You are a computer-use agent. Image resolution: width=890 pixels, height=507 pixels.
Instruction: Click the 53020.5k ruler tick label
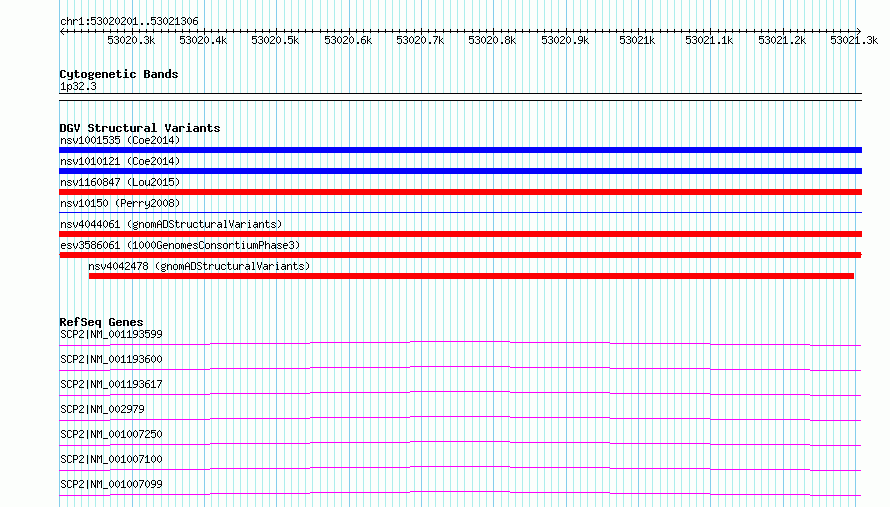point(275,40)
